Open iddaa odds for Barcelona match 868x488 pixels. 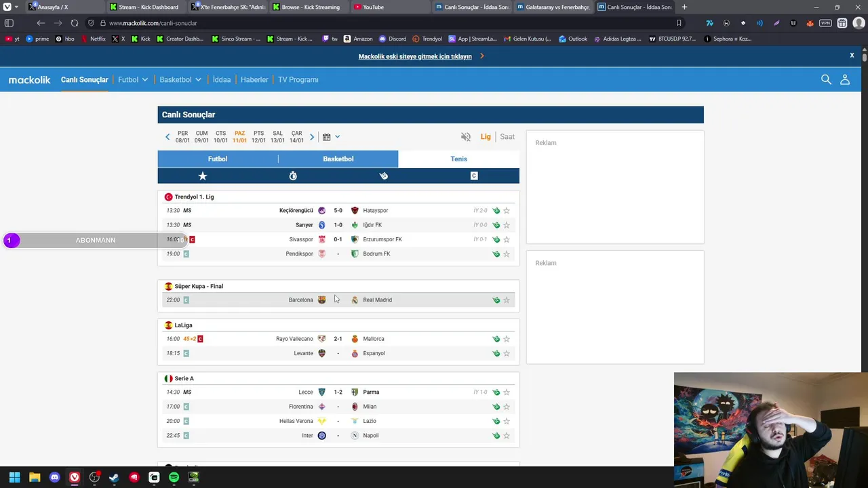click(496, 300)
